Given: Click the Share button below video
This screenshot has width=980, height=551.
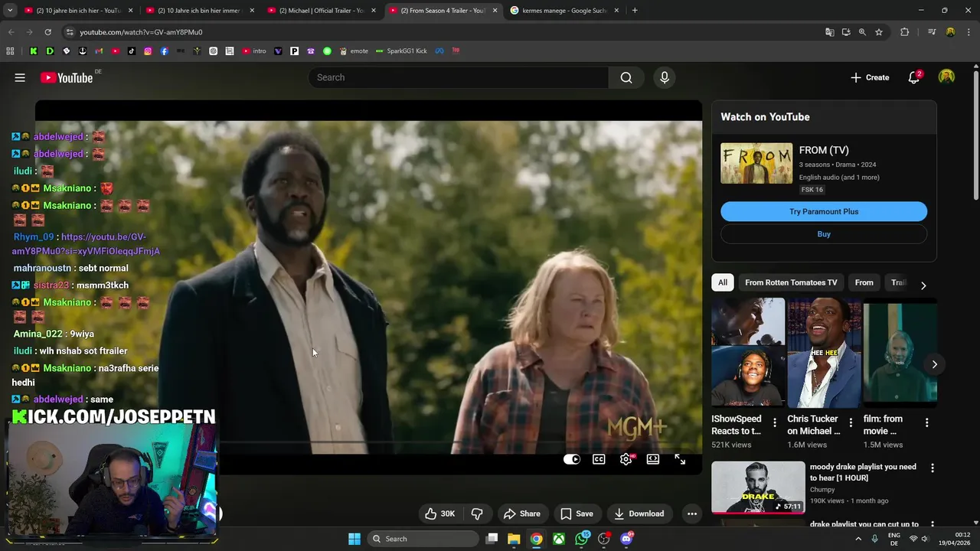Looking at the screenshot, I should pyautogui.click(x=521, y=514).
